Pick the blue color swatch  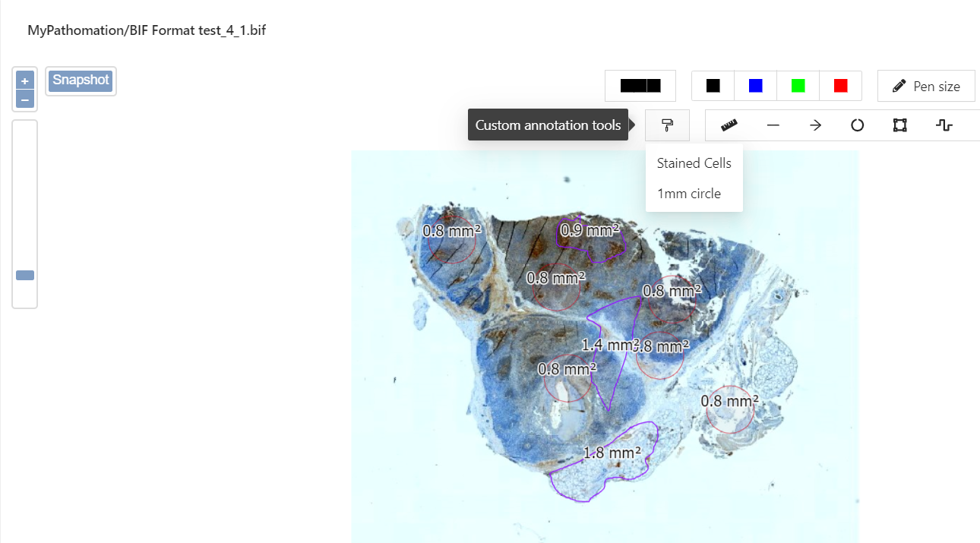pos(755,86)
